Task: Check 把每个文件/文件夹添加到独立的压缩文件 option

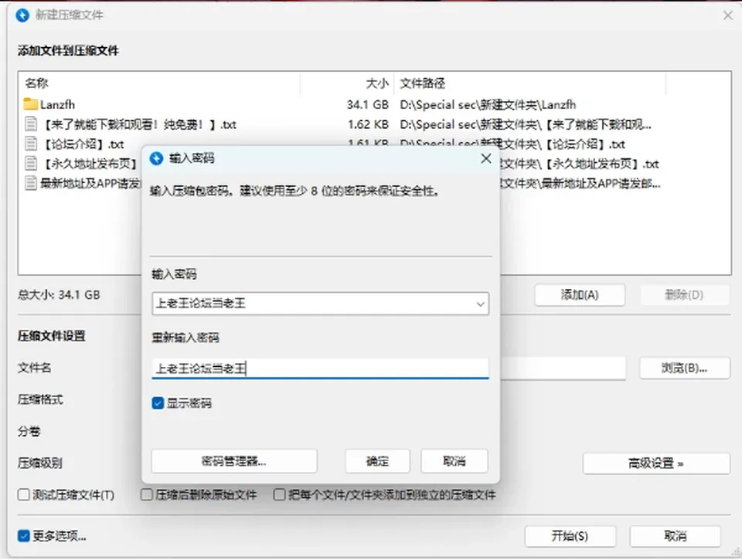Action: click(280, 494)
